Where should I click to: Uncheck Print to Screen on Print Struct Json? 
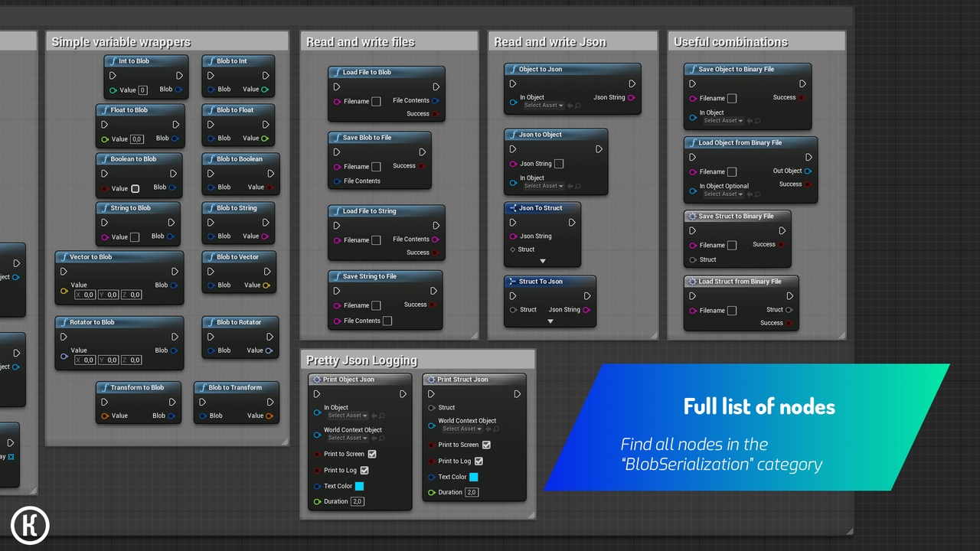coord(486,445)
